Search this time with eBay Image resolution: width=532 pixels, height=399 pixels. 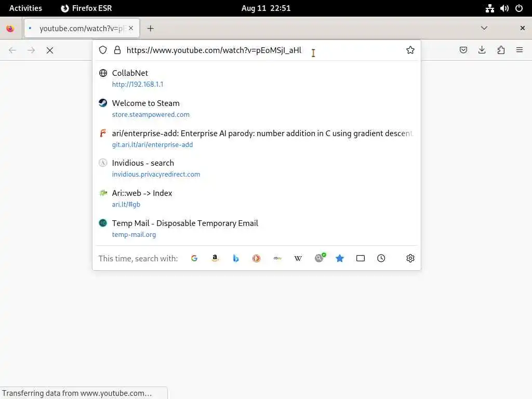click(x=277, y=258)
